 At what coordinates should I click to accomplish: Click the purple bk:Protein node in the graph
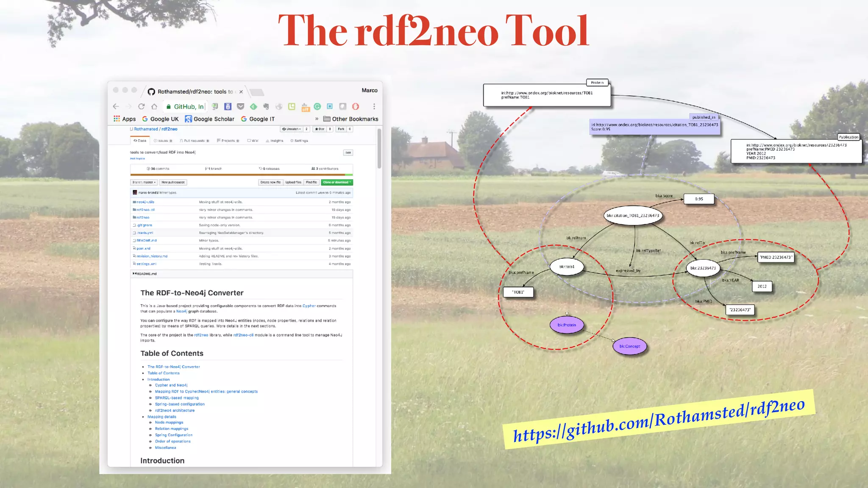(x=567, y=325)
